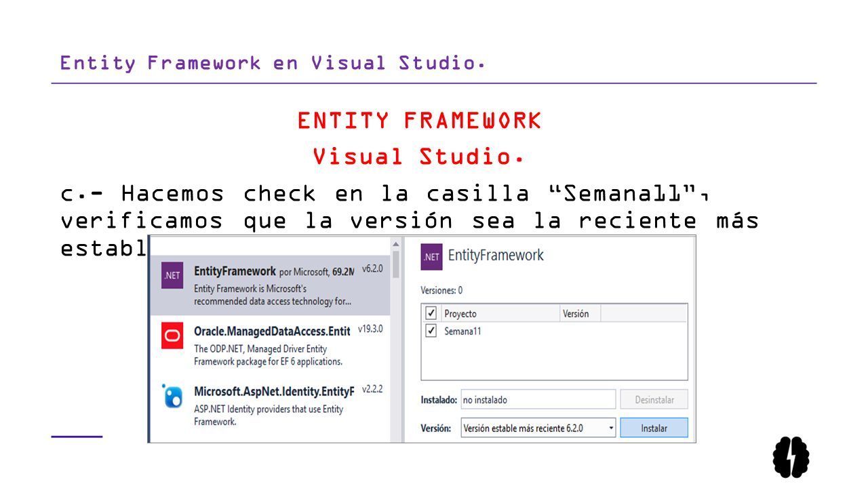Click the Versiones: 0 label
868x488 pixels.
[441, 290]
